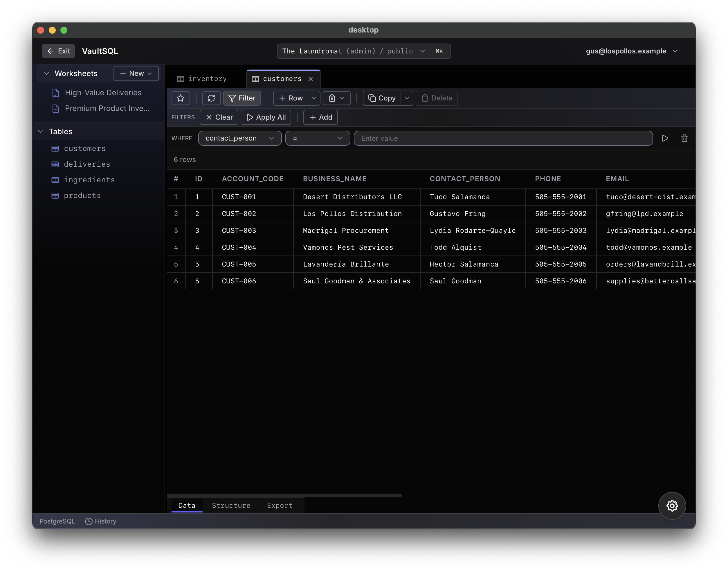Select cell Gustavo Fring
The image size is (728, 572).
point(473,214)
